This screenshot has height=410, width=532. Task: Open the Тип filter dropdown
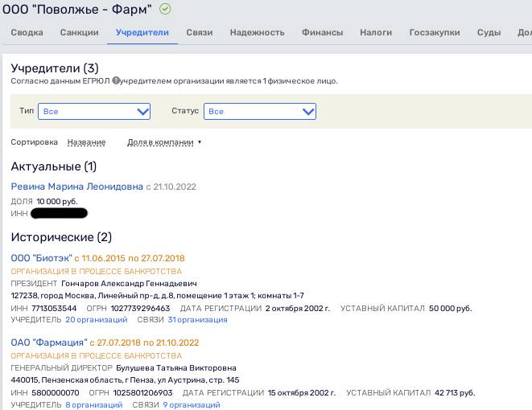pyautogui.click(x=94, y=112)
